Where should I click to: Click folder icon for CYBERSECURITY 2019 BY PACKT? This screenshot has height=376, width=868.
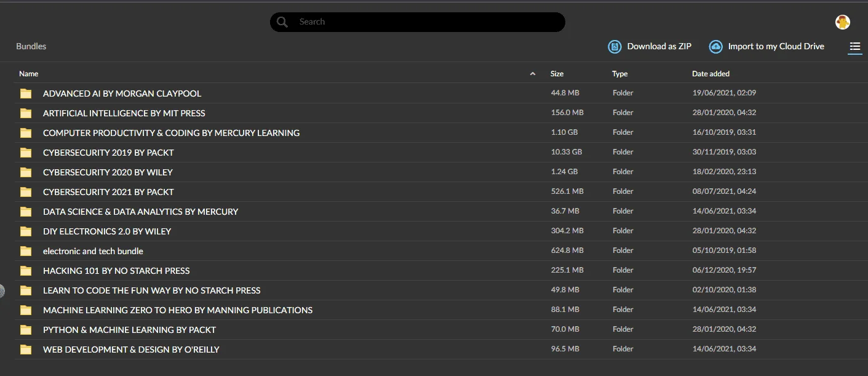tap(26, 153)
